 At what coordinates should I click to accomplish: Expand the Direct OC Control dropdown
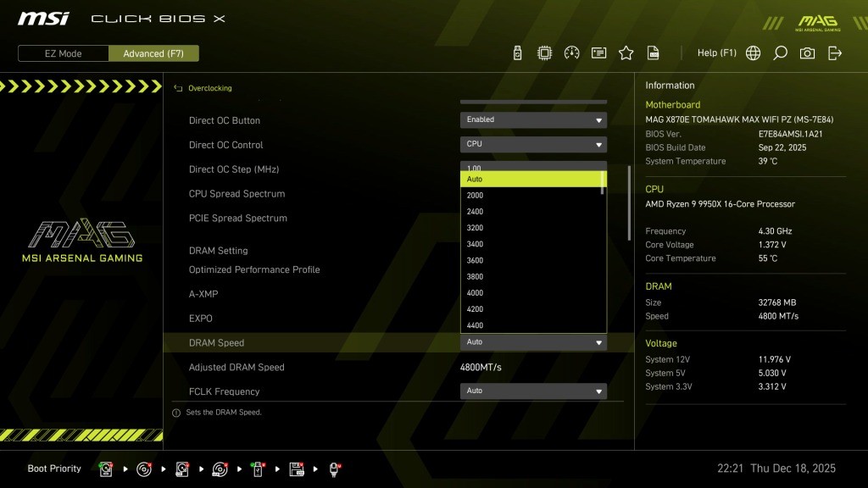533,144
